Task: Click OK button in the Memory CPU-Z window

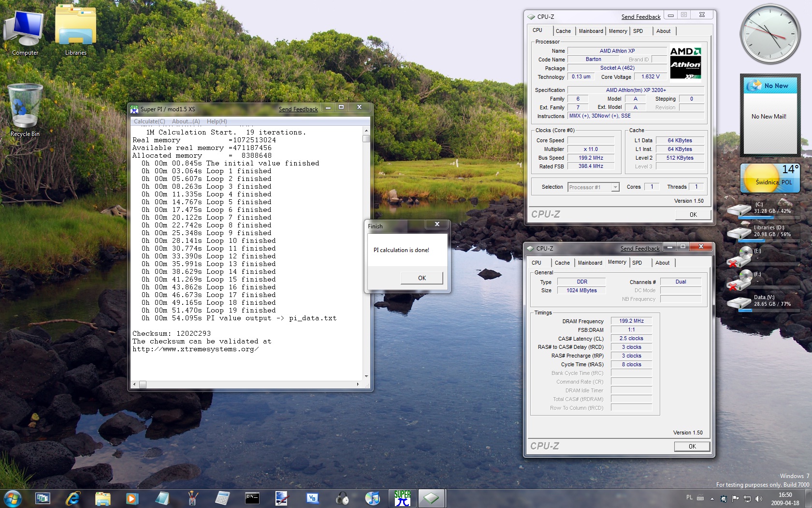Action: pyautogui.click(x=692, y=447)
